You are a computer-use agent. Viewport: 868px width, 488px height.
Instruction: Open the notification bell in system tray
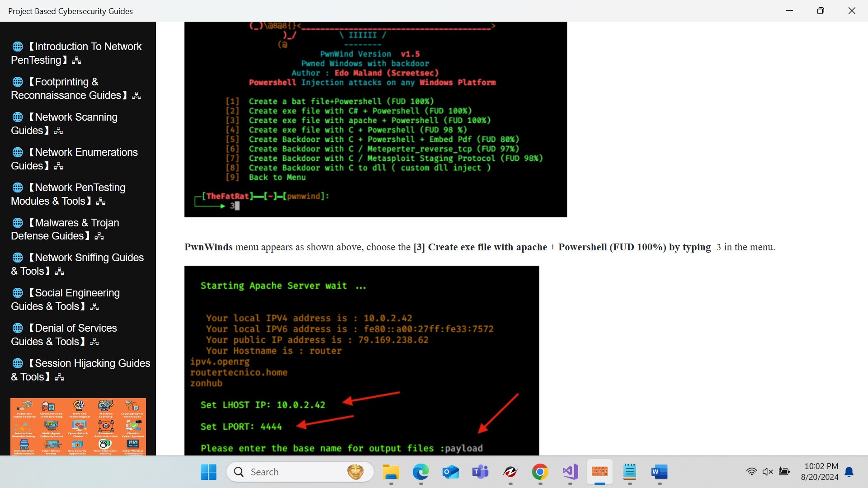(849, 472)
